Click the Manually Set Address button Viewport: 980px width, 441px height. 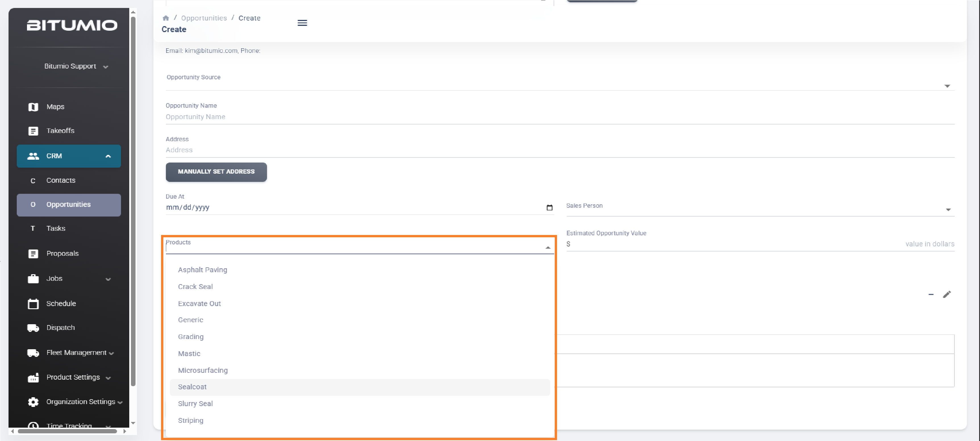216,172
